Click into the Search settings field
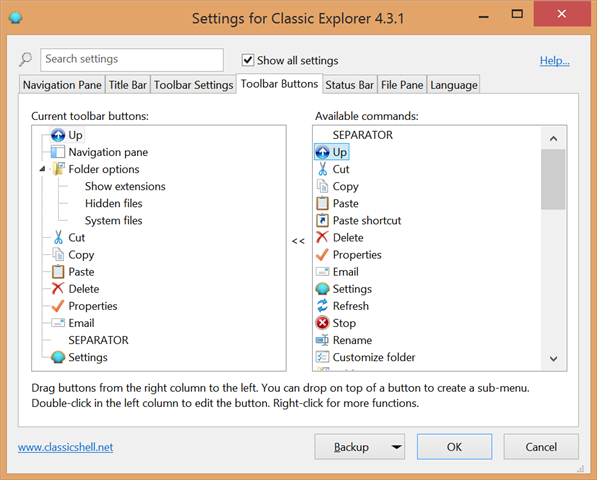Viewport: 597px width, 480px height. [x=132, y=60]
